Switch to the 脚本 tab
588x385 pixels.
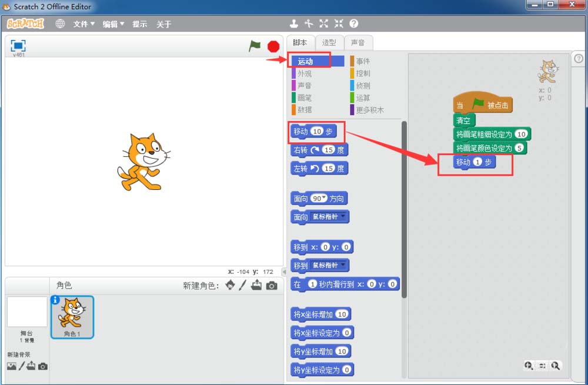(300, 43)
